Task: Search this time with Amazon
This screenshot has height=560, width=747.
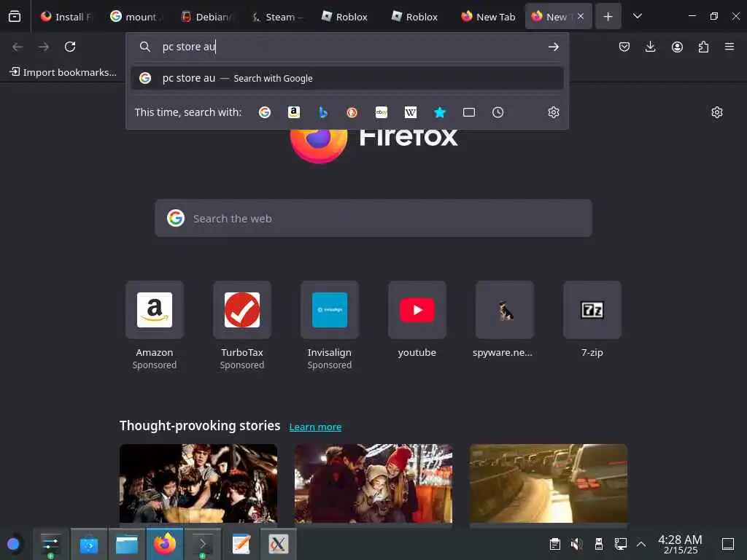Action: click(294, 112)
